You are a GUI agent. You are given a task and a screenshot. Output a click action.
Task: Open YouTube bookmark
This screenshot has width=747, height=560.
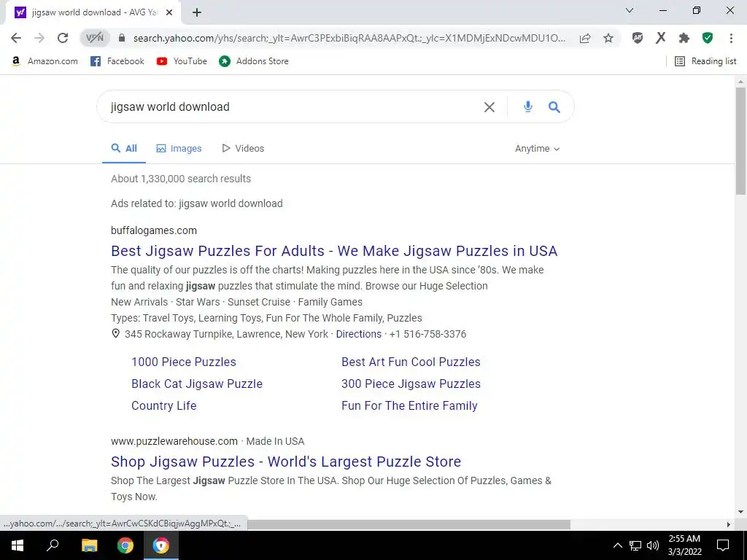[182, 61]
